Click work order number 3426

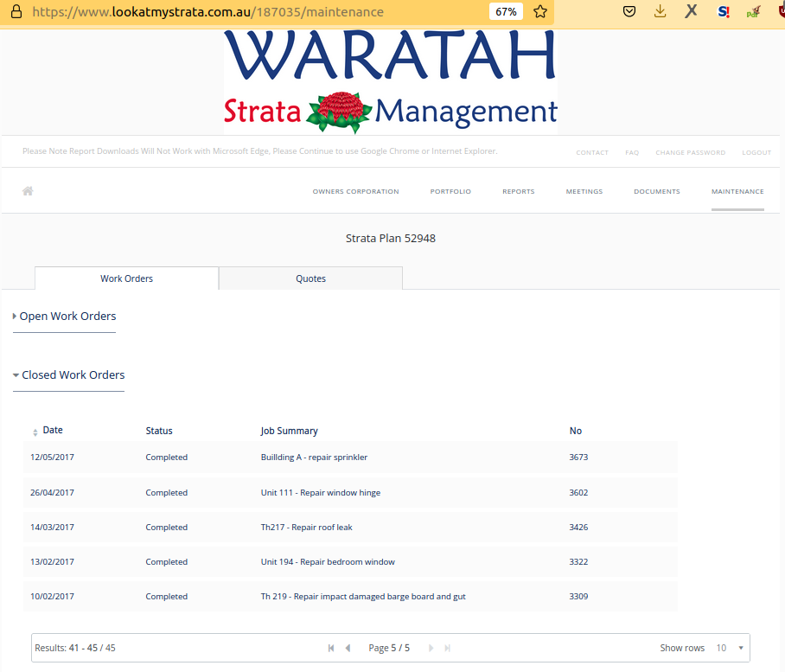[578, 527]
